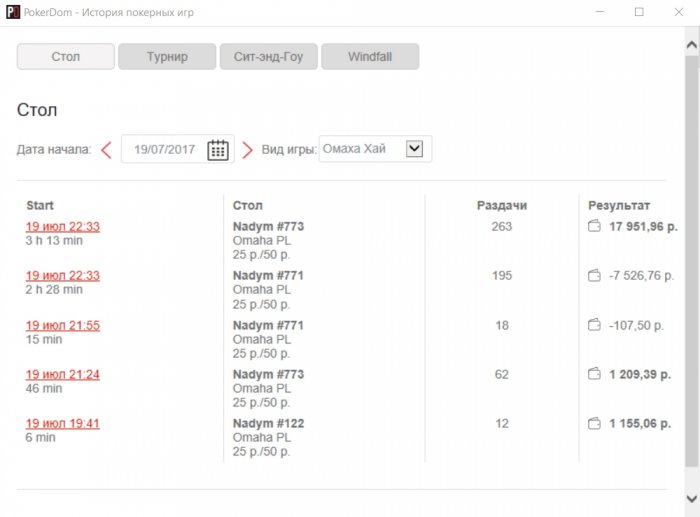Expand the Омаха Хай game type dropdown
Screen dimensions: 700x517
tap(415, 149)
